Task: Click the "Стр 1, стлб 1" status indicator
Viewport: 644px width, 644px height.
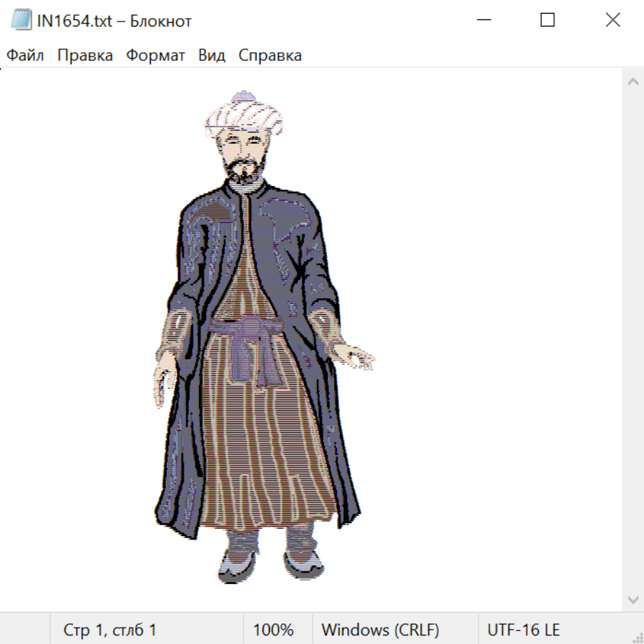Action: pos(109,630)
